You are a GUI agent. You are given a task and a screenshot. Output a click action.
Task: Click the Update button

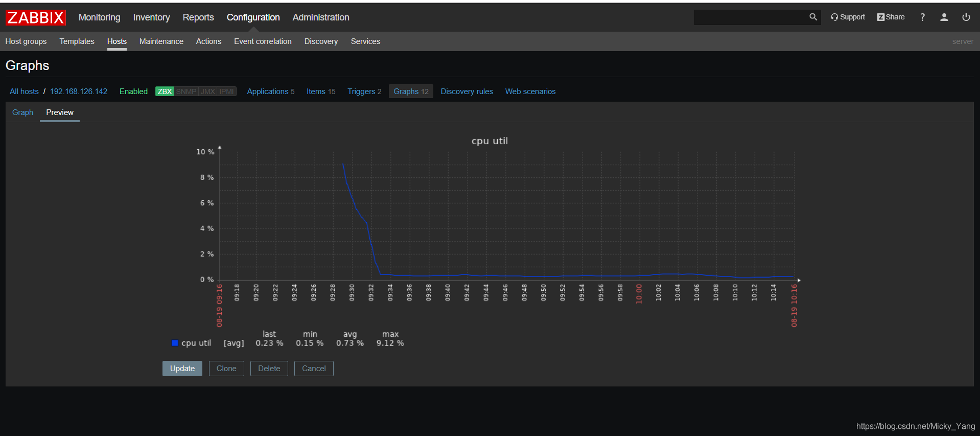click(x=182, y=369)
